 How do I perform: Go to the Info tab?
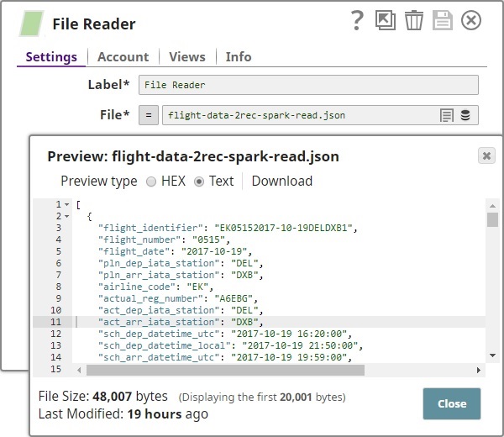239,57
